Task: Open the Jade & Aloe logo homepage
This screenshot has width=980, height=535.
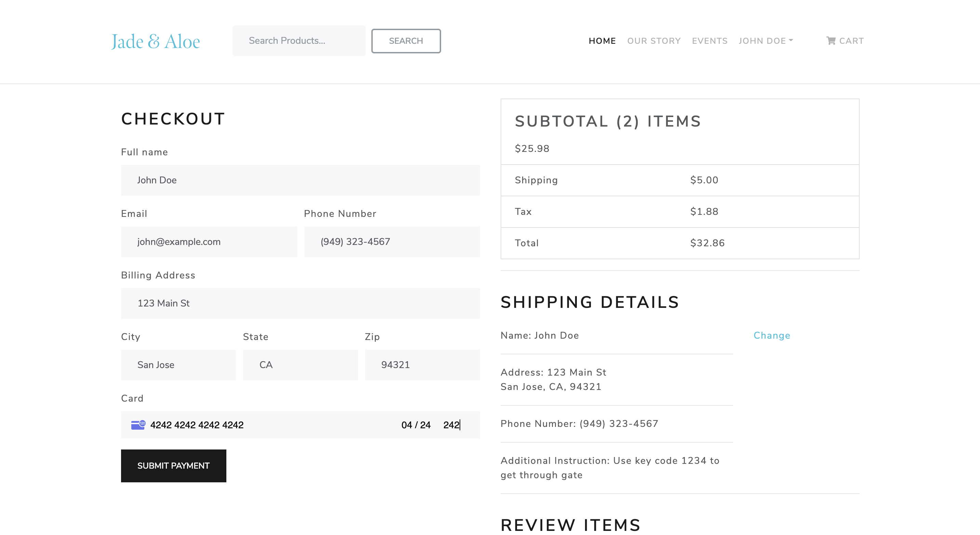Action: click(155, 41)
